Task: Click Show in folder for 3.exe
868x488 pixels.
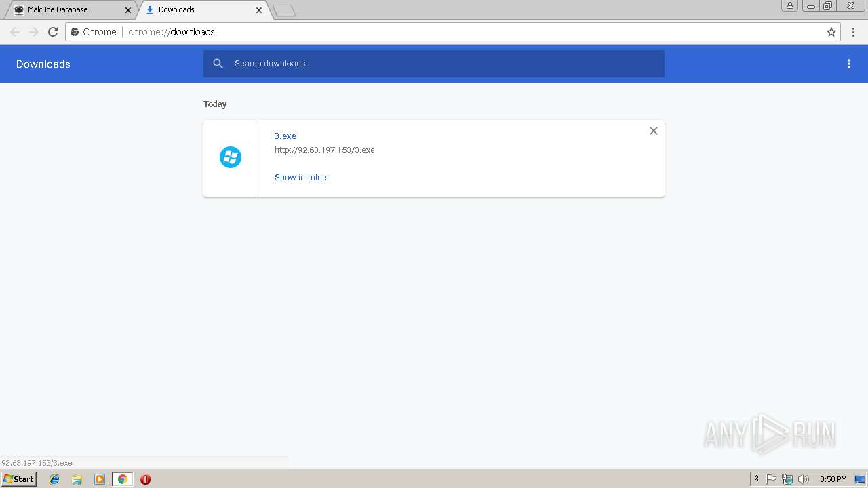Action: pyautogui.click(x=302, y=177)
